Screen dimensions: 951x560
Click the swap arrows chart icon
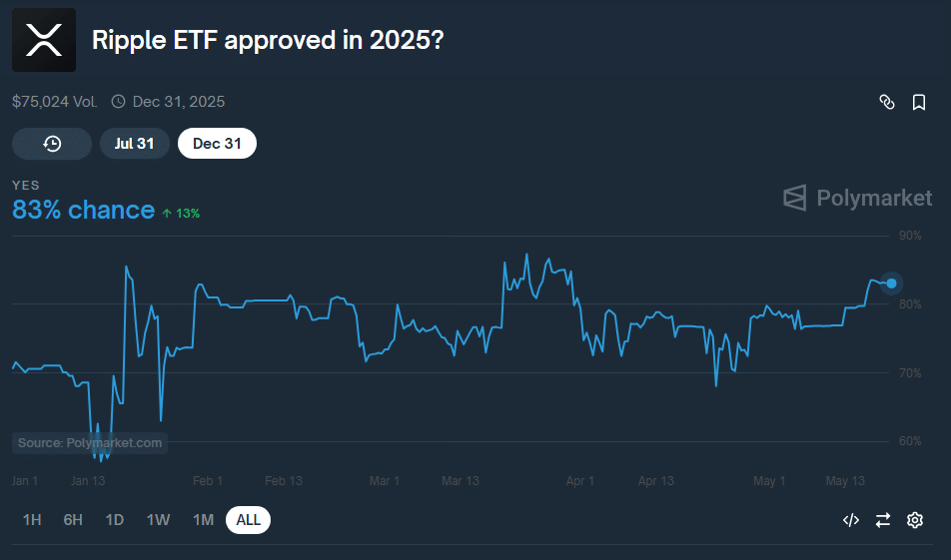click(883, 519)
